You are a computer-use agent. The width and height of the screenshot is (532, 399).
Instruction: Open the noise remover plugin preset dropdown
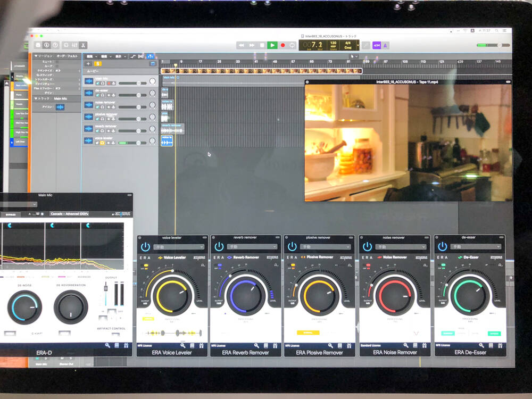coord(401,247)
